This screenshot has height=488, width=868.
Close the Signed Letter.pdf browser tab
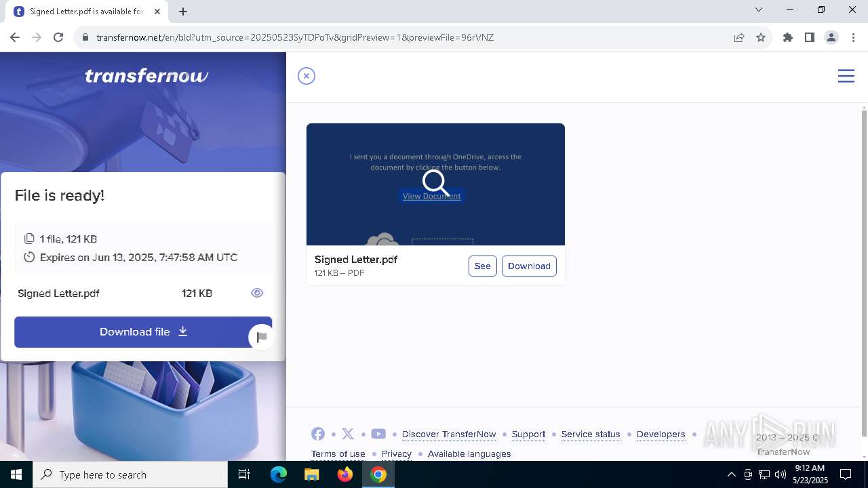click(157, 12)
